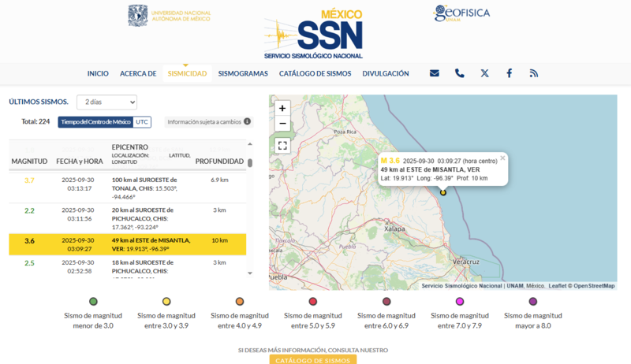
Task: Open the SISMICIDAD menu
Action: click(x=187, y=73)
